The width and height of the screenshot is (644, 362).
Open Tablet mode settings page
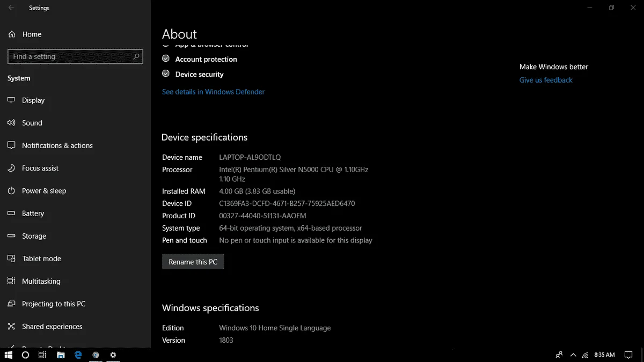tap(41, 258)
